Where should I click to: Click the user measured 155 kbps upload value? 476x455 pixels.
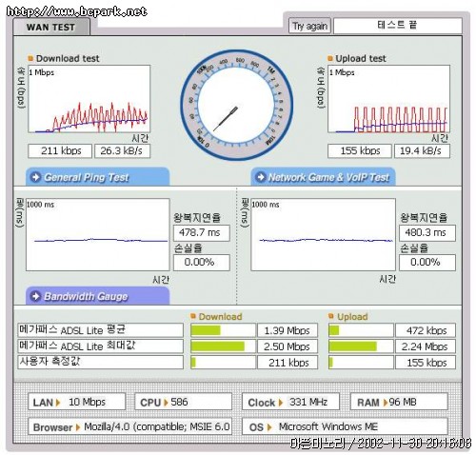tap(426, 363)
